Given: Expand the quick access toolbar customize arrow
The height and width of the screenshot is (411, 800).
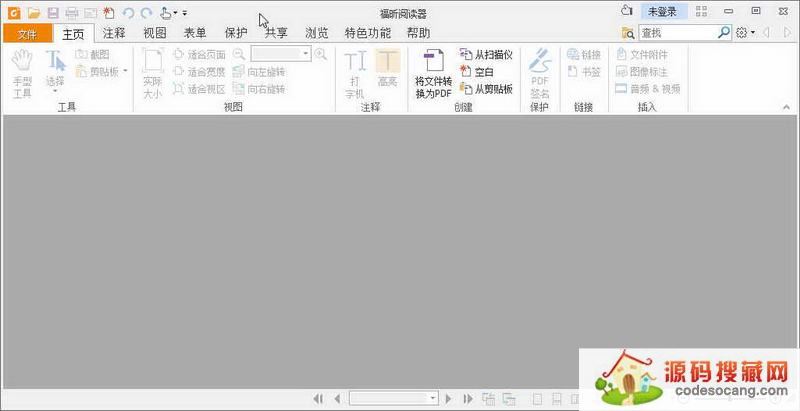Looking at the screenshot, I should 185,13.
